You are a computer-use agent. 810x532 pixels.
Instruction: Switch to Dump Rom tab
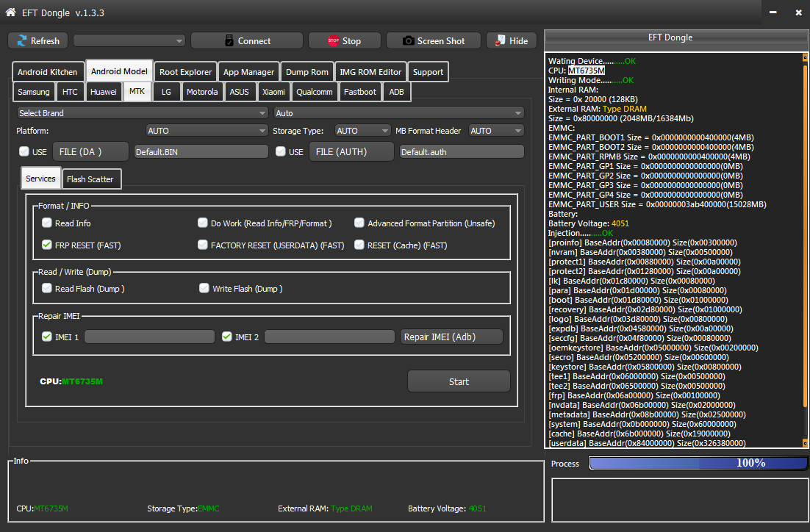pyautogui.click(x=307, y=72)
